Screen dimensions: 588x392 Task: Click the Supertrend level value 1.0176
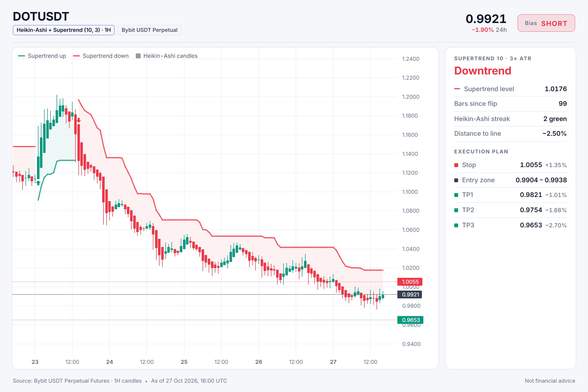coord(555,89)
